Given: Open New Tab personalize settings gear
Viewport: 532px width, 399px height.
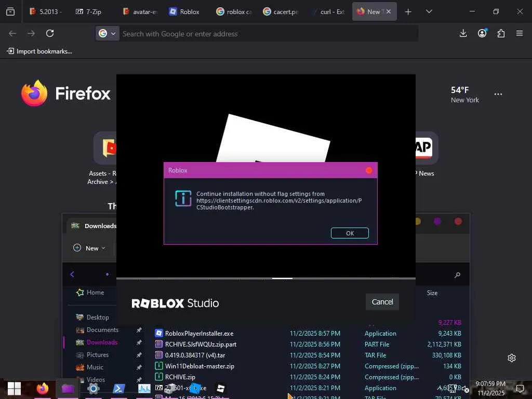Looking at the screenshot, I should (512, 358).
